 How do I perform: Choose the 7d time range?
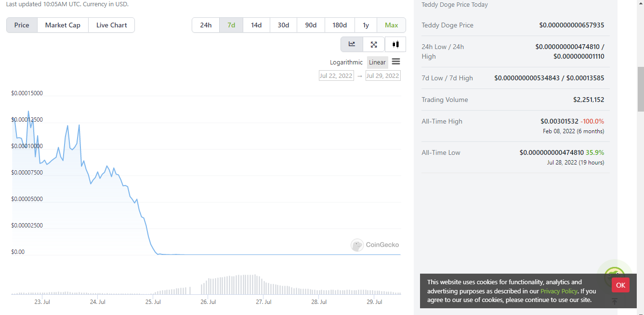click(231, 25)
